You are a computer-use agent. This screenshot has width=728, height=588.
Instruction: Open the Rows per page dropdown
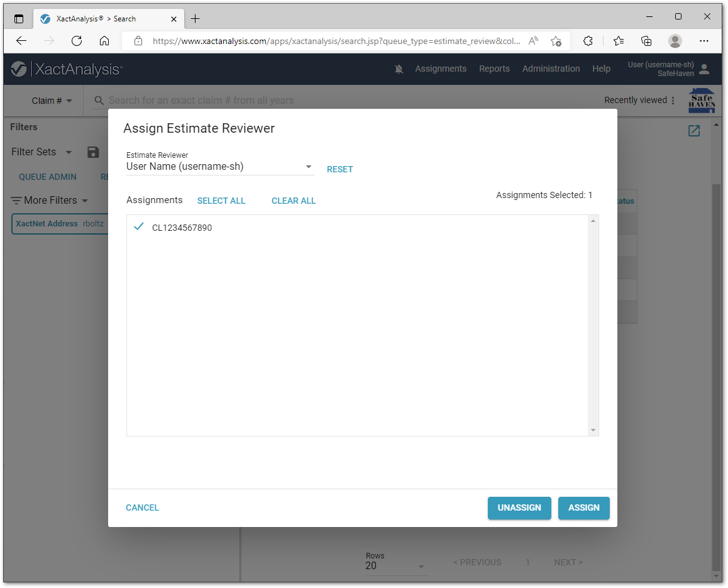pos(397,566)
